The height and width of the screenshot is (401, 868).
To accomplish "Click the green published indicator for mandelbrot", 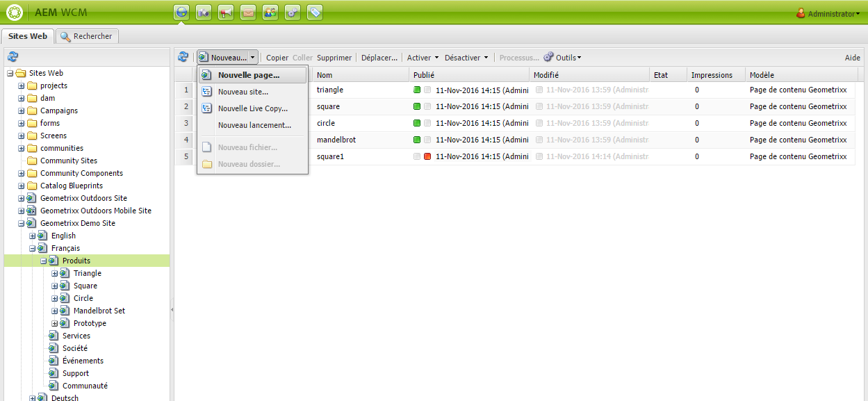I will coord(417,140).
